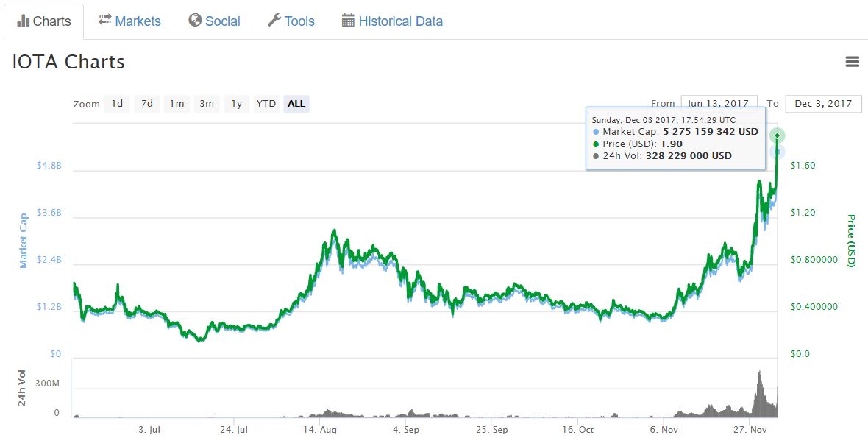Click the $1.60 price axis label
The image size is (868, 438).
coord(803,166)
